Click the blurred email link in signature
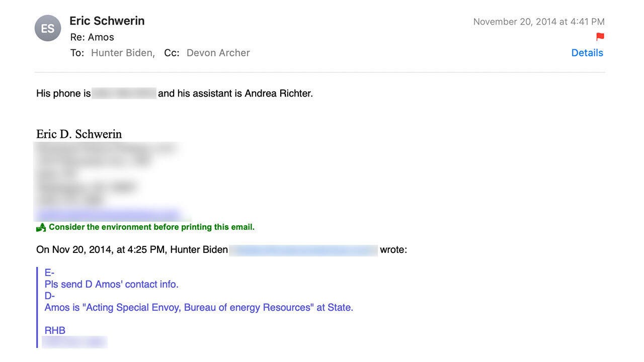Screen dimensions: 644x362 point(108,215)
